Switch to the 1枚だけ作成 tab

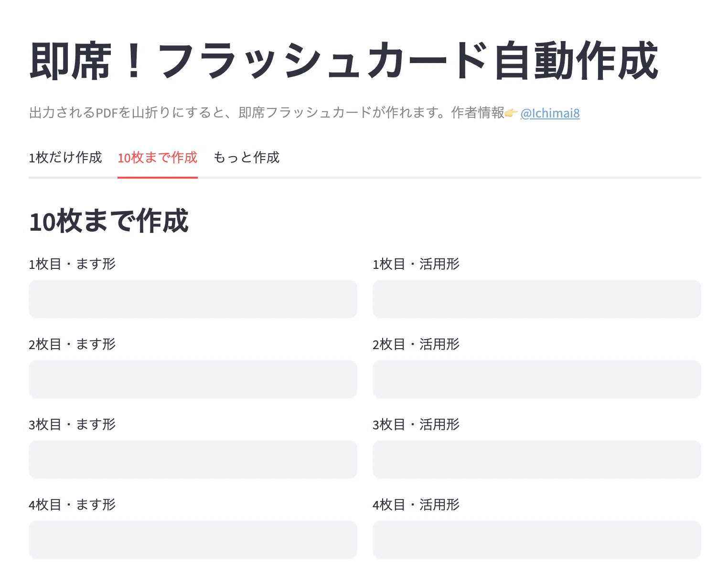click(x=65, y=158)
